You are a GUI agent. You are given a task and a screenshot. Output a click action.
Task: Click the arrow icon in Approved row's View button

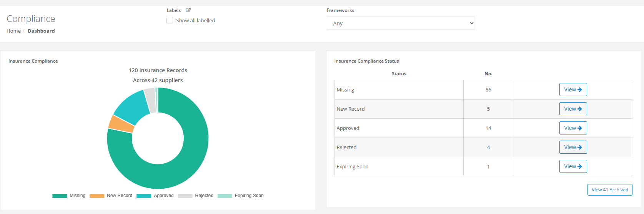tap(580, 128)
